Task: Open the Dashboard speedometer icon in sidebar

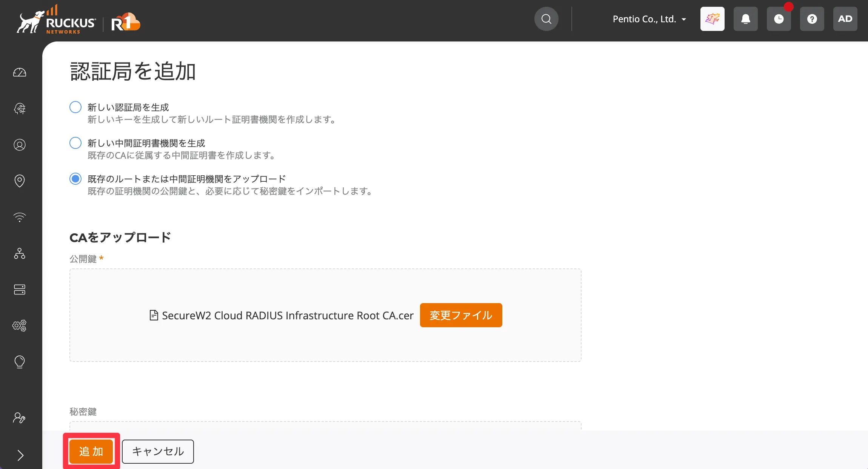Action: pyautogui.click(x=20, y=72)
